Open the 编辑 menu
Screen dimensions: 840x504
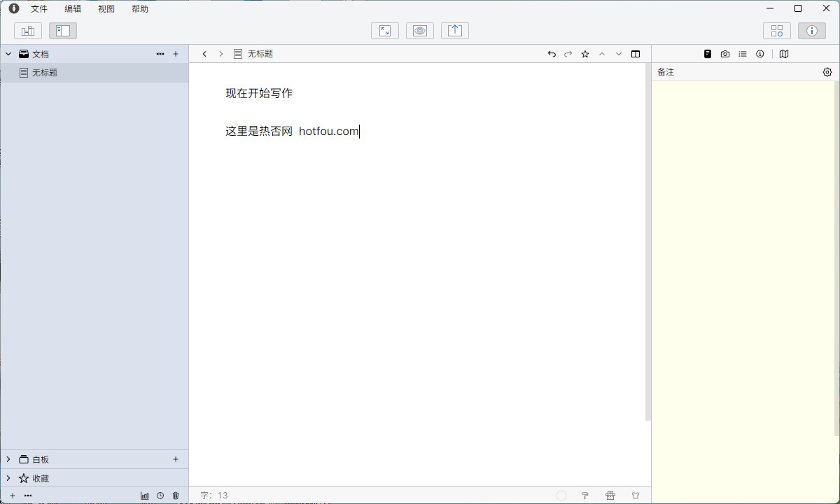(x=73, y=9)
